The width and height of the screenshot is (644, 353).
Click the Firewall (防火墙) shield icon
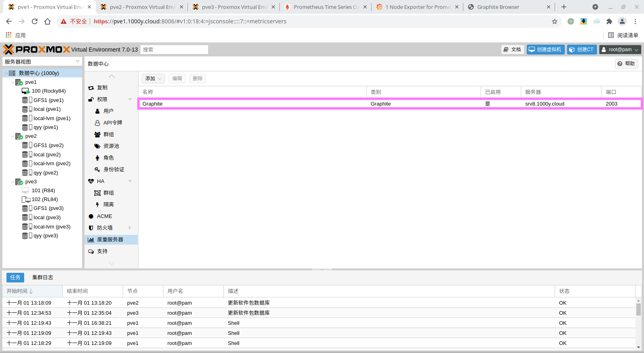point(91,228)
